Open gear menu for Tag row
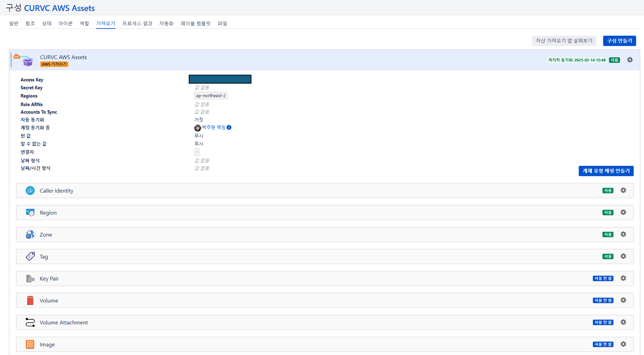Viewport: 644px width, 355px height. point(623,256)
